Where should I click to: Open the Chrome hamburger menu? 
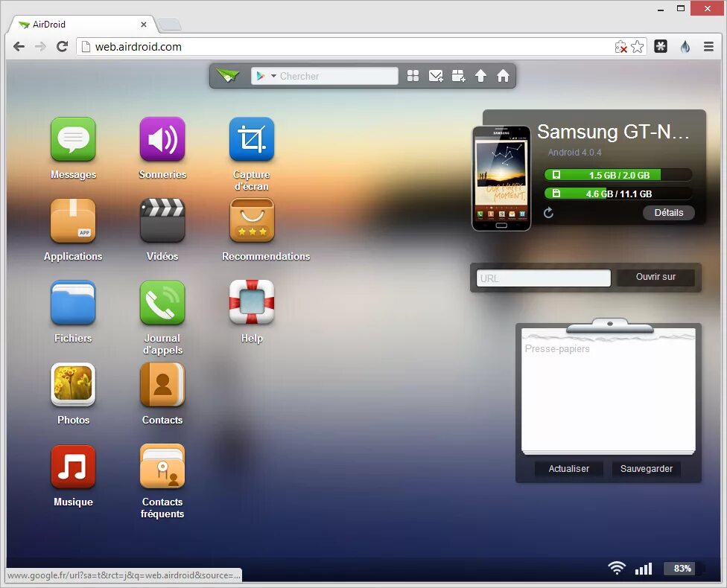pos(708,46)
